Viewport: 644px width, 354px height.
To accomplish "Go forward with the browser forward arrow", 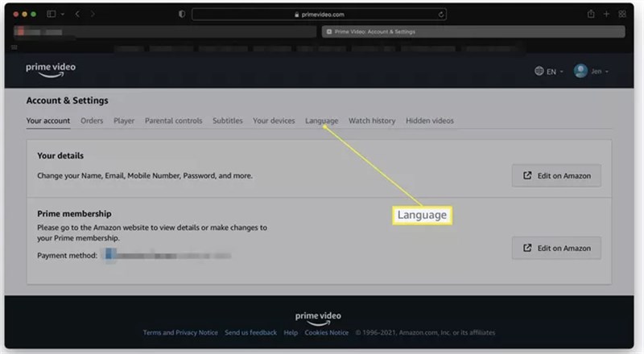I will 93,14.
